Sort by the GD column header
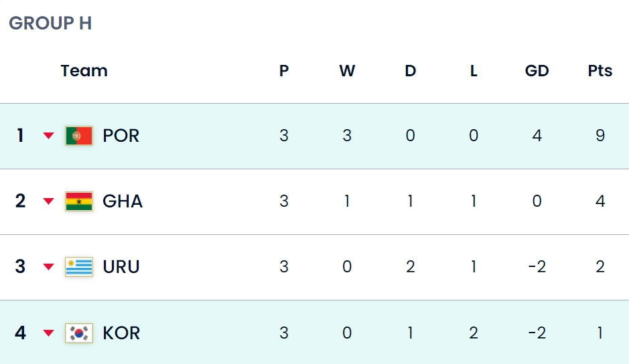 (x=537, y=71)
